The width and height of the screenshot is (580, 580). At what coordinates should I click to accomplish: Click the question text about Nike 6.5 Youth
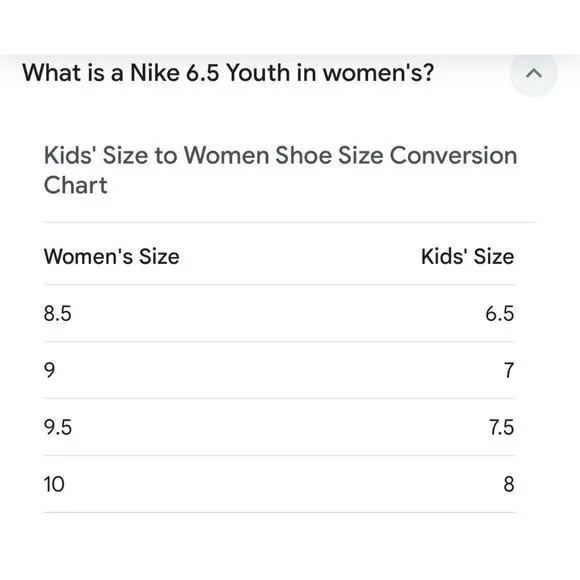tap(228, 72)
